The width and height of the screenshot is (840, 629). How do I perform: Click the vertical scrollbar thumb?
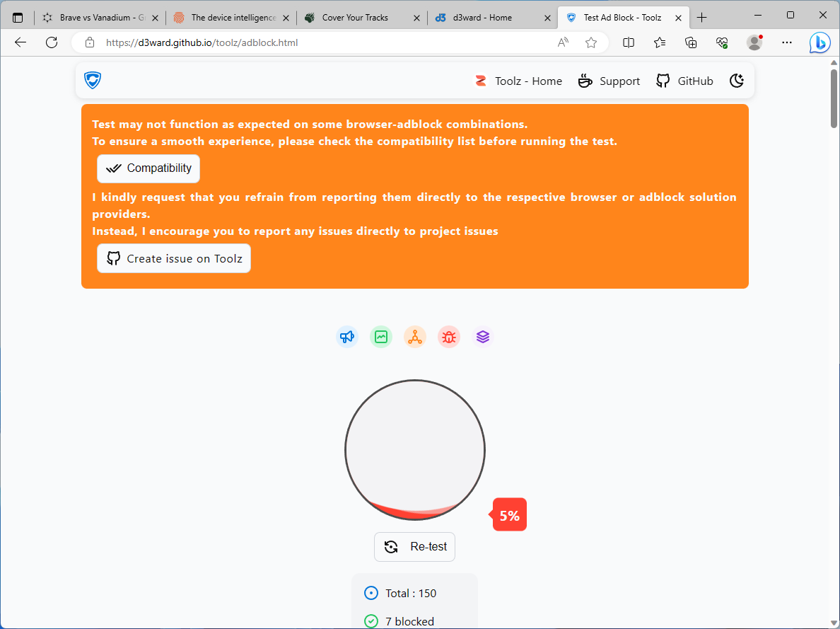coord(834,98)
